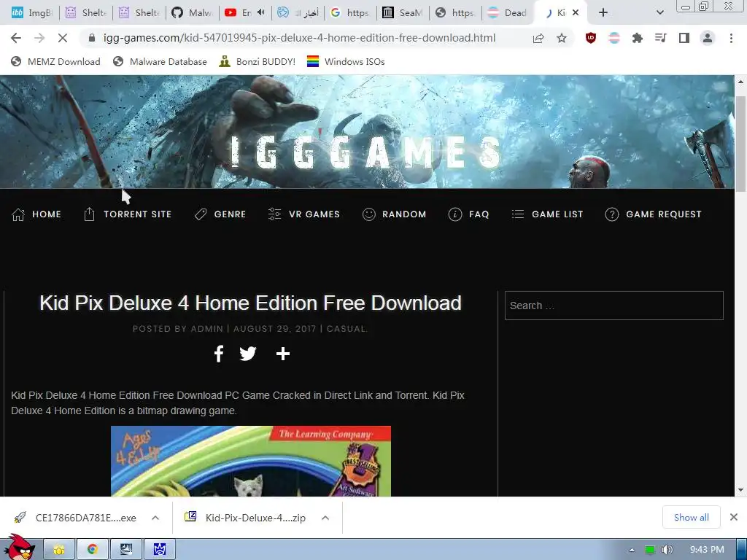Expand options for the zip download
Screen dimensions: 747x560
pyautogui.click(x=325, y=518)
